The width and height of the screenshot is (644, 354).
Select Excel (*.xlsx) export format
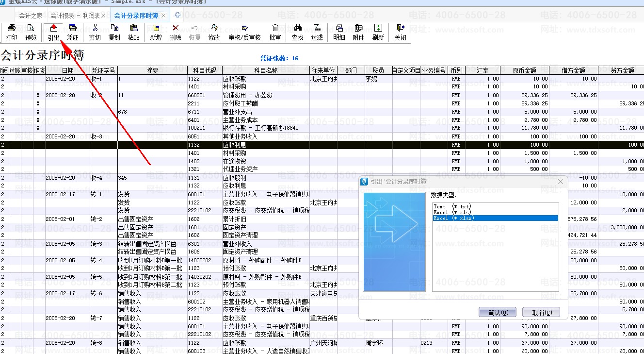coord(454,218)
